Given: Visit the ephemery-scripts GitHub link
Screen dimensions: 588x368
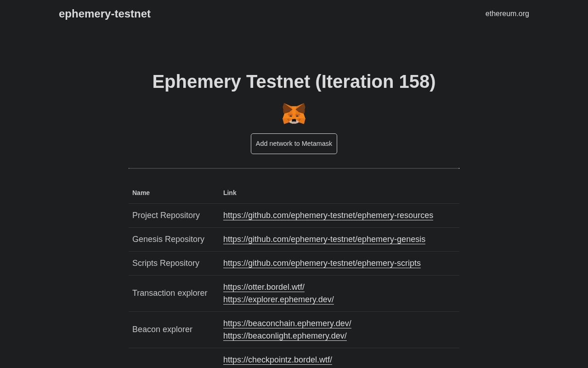Looking at the screenshot, I should [x=322, y=263].
